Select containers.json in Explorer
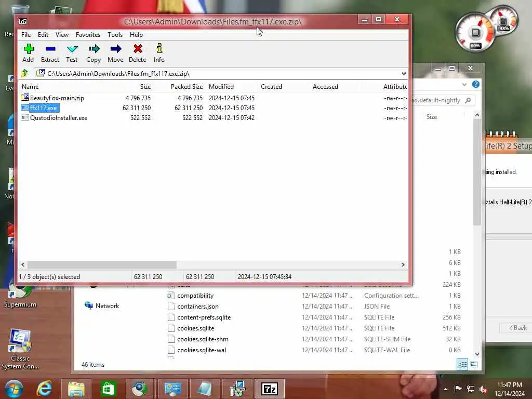 [198, 307]
